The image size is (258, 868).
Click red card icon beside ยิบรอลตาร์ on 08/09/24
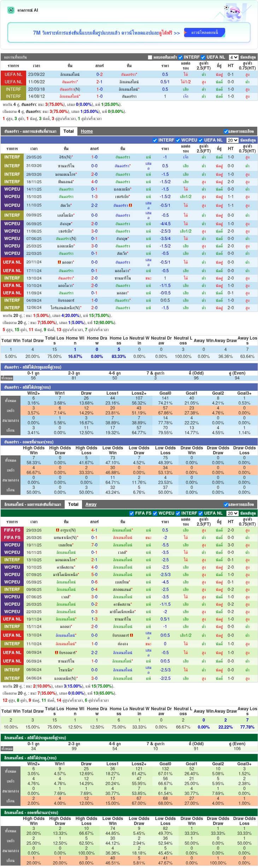(57, 653)
